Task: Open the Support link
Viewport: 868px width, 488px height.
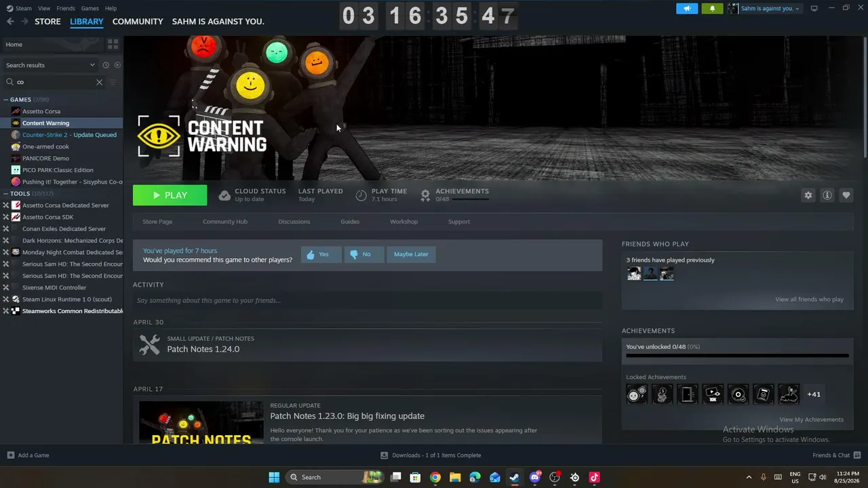Action: pos(459,222)
